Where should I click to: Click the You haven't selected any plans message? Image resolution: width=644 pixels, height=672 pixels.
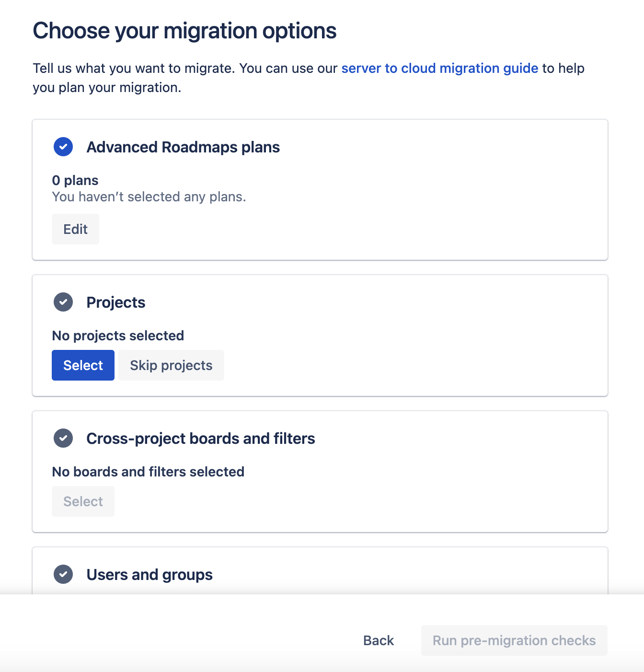(x=149, y=197)
